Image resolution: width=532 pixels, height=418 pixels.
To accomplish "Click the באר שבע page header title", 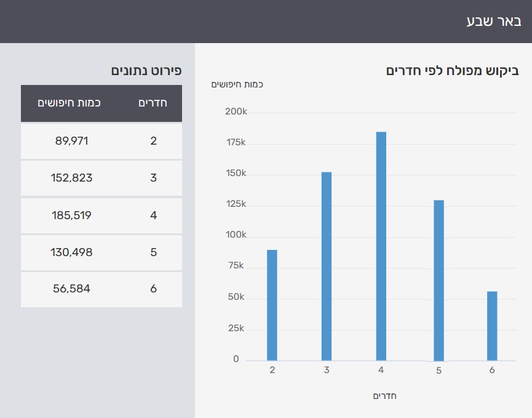I will click(x=493, y=22).
